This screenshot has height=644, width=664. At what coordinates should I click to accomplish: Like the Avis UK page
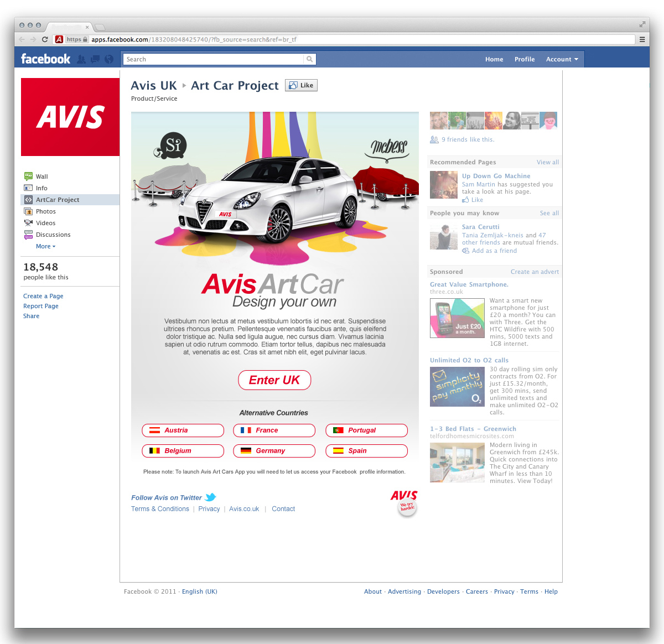click(x=301, y=85)
